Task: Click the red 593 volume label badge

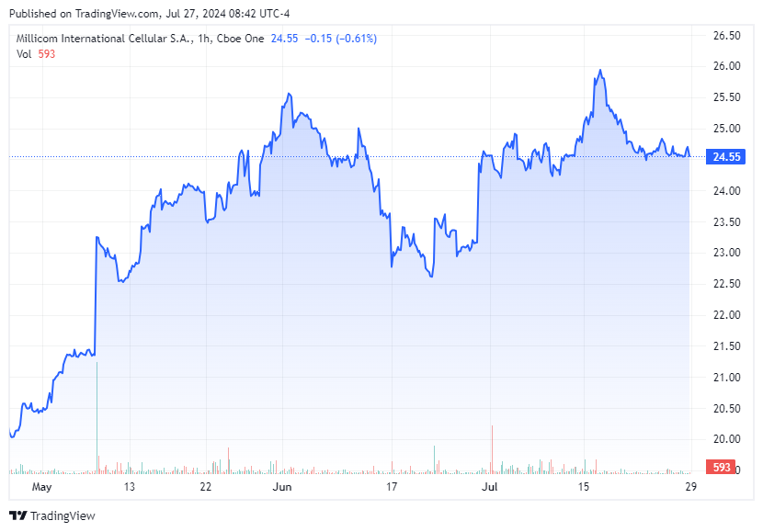Action: 722,467
